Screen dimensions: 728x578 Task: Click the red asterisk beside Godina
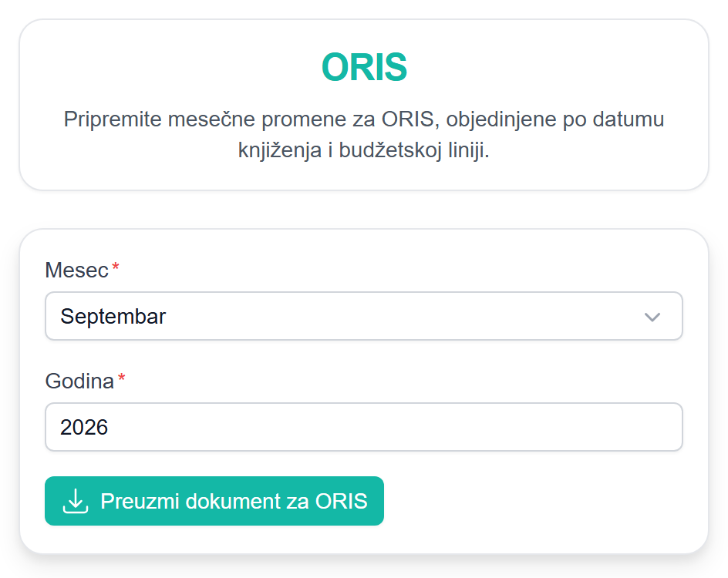click(x=122, y=378)
